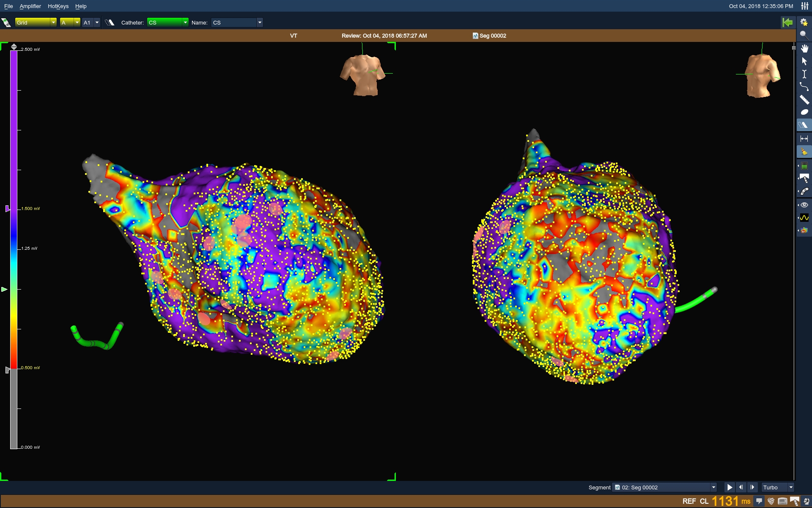The height and width of the screenshot is (508, 812).
Task: Open the Amplifier menu
Action: pos(30,6)
